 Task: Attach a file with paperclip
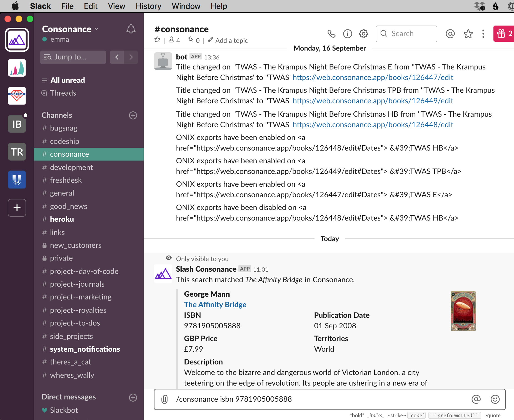coord(164,399)
